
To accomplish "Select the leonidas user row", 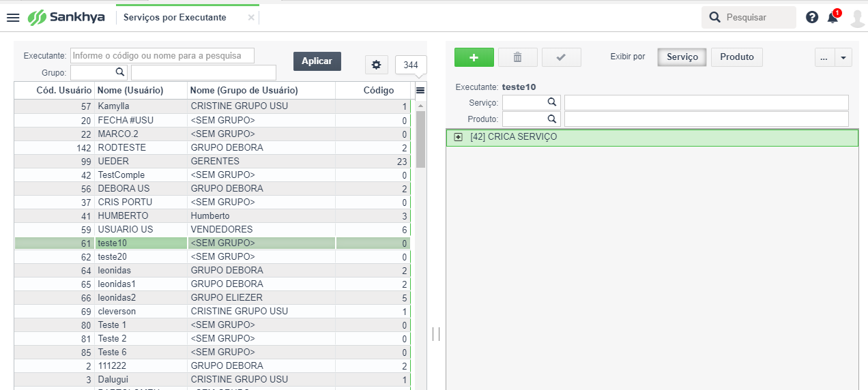I will (x=212, y=270).
